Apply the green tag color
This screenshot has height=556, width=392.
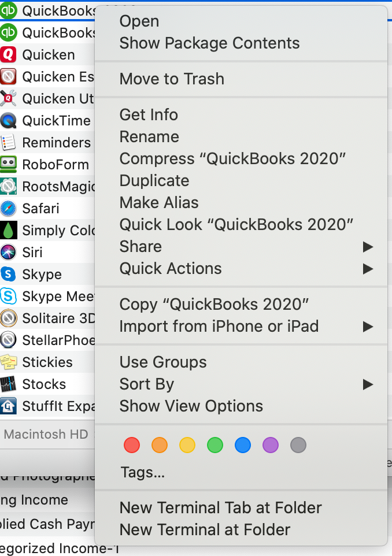[215, 445]
